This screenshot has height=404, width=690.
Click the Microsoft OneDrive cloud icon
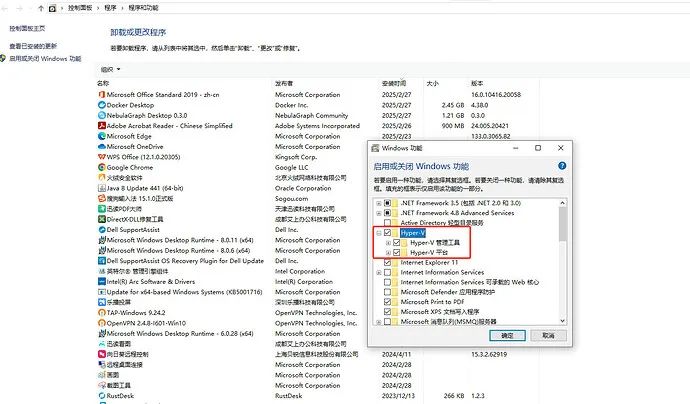102,147
